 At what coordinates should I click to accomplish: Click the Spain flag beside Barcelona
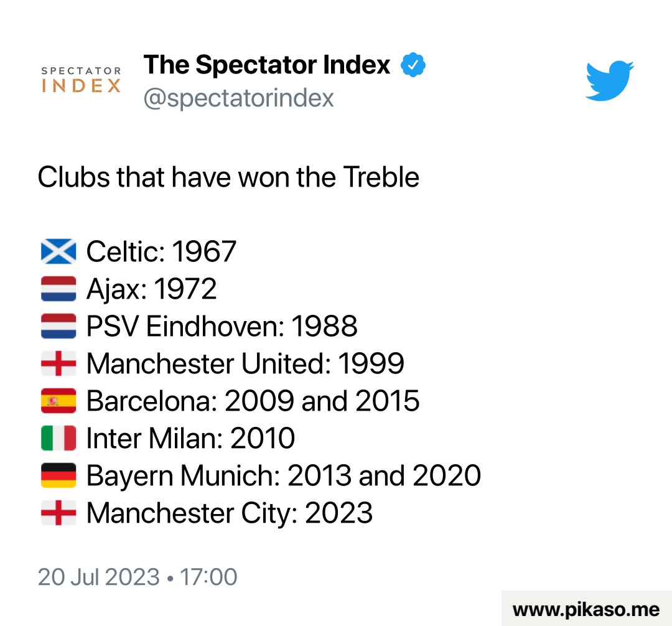coord(58,401)
